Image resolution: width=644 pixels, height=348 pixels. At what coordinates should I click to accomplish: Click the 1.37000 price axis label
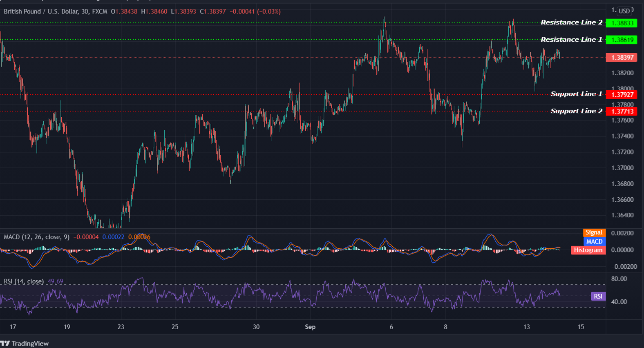point(622,168)
